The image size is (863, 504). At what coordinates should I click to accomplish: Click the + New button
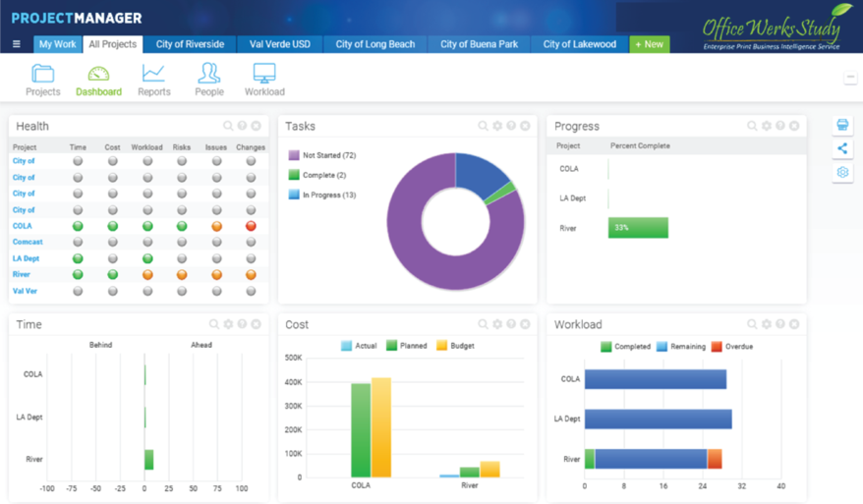click(648, 44)
